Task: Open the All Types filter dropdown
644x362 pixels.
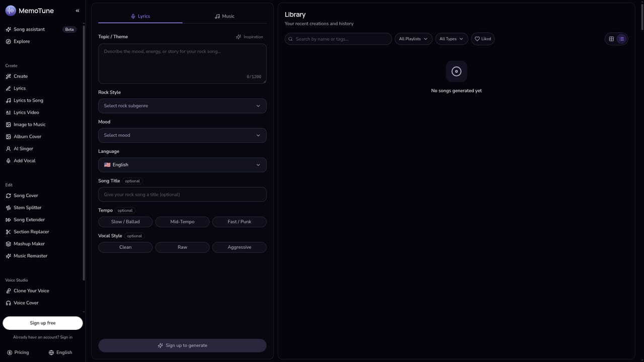Action: (452, 39)
